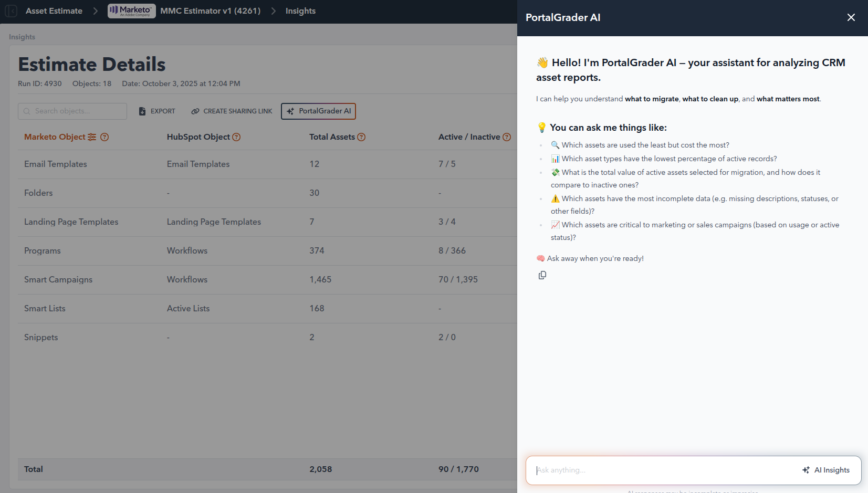The height and width of the screenshot is (493, 868).
Task: Go to Asset Estimate breadcrumb
Action: [x=54, y=11]
